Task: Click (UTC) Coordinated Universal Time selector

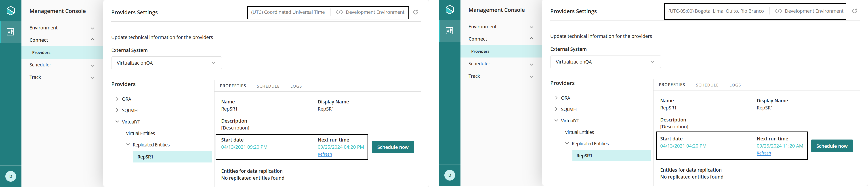Action: click(288, 12)
